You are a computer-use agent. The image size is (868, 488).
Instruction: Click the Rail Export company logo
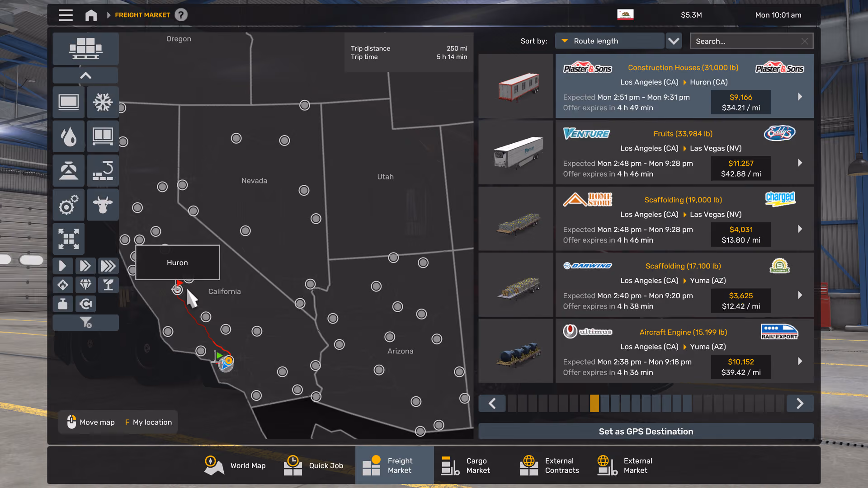[779, 332]
